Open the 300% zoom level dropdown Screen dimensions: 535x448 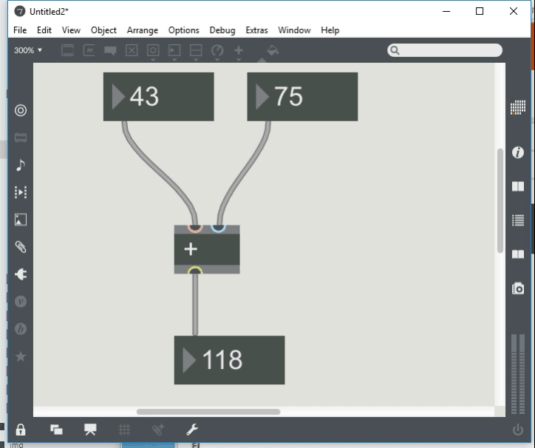click(x=28, y=50)
